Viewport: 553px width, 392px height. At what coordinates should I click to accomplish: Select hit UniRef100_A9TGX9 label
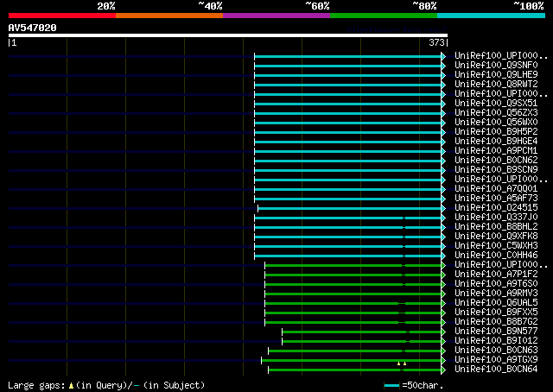pyautogui.click(x=496, y=360)
